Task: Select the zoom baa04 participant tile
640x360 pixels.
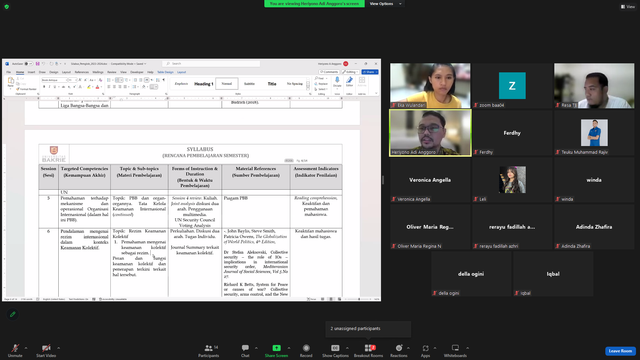Action: pyautogui.click(x=512, y=86)
